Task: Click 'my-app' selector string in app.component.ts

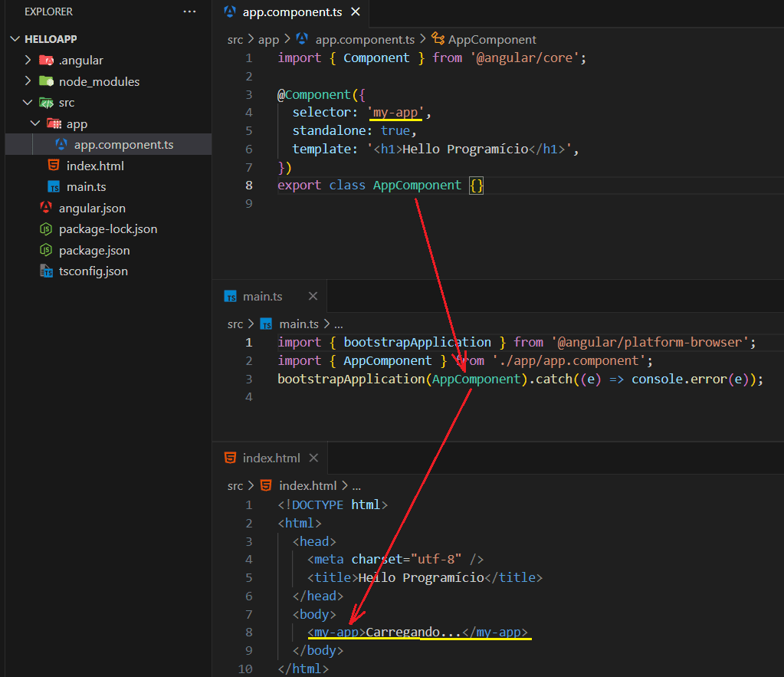Action: [x=395, y=113]
